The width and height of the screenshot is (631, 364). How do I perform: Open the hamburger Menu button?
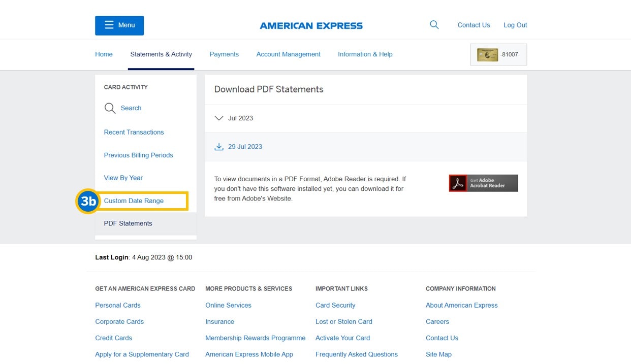pos(119,25)
